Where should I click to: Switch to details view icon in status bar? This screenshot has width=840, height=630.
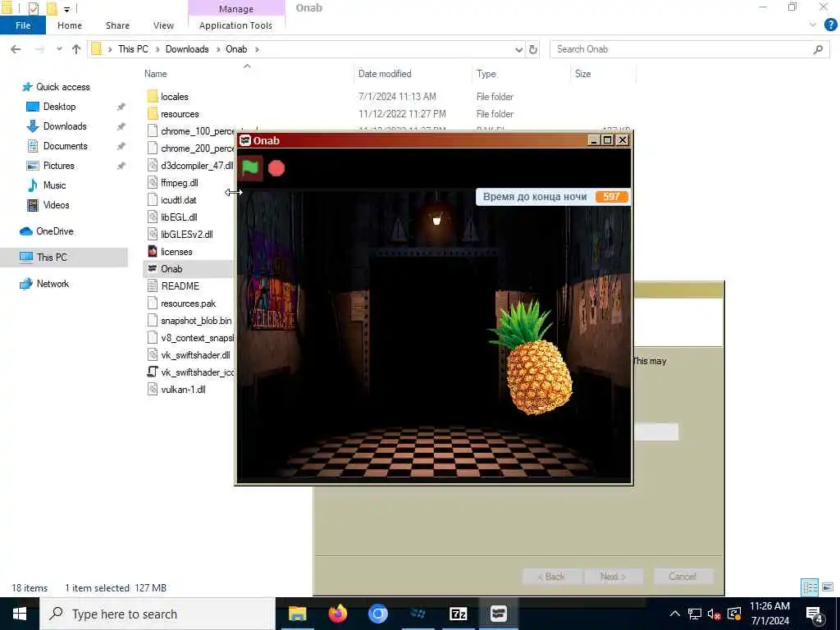point(810,587)
